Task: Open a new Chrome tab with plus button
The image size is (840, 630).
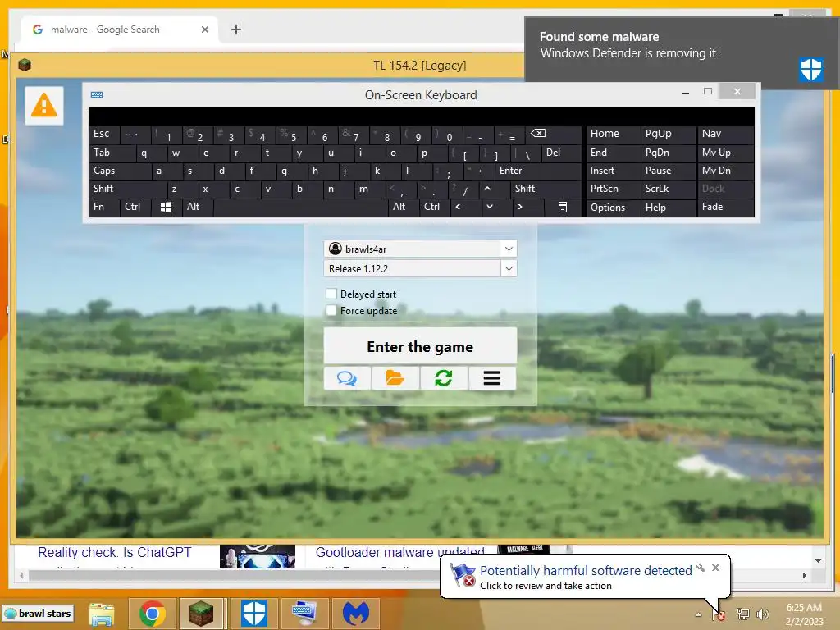Action: 236,30
